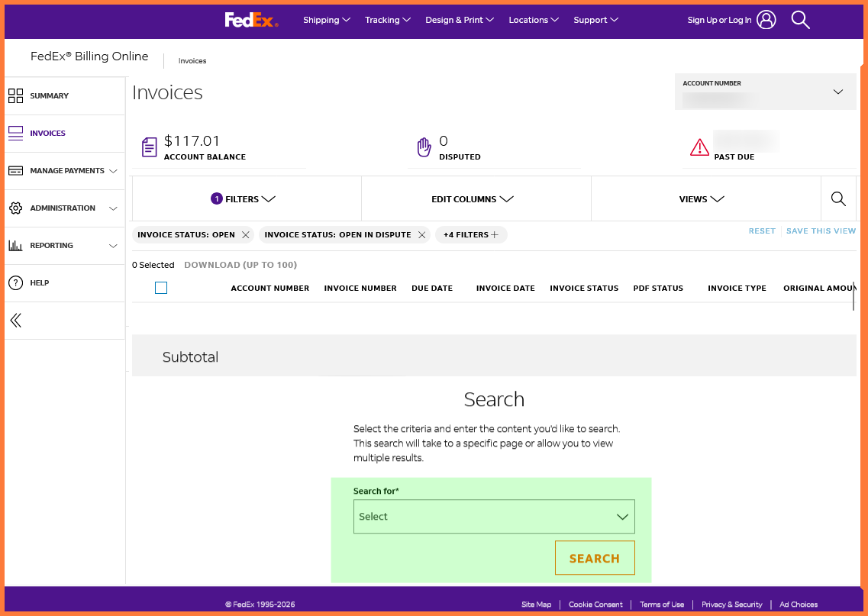Click the FedEx logo
Screen dimensions: 868x616
(x=251, y=20)
